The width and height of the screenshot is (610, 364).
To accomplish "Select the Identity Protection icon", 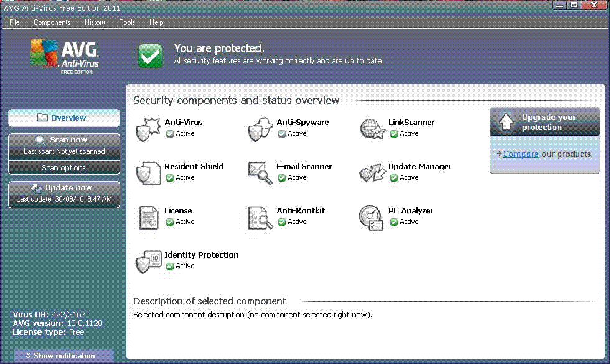I will point(148,261).
